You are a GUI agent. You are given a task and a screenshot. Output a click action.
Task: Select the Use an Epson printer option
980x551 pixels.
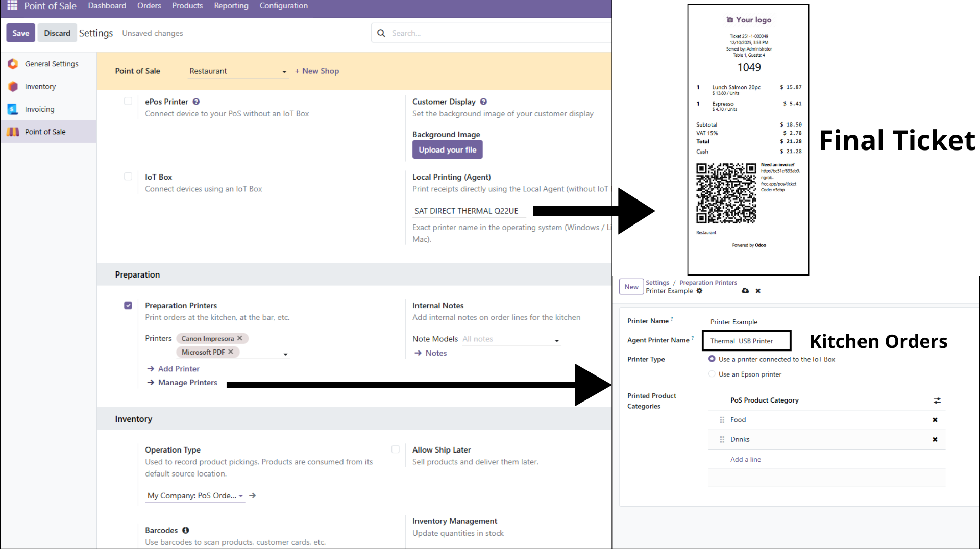pyautogui.click(x=712, y=374)
